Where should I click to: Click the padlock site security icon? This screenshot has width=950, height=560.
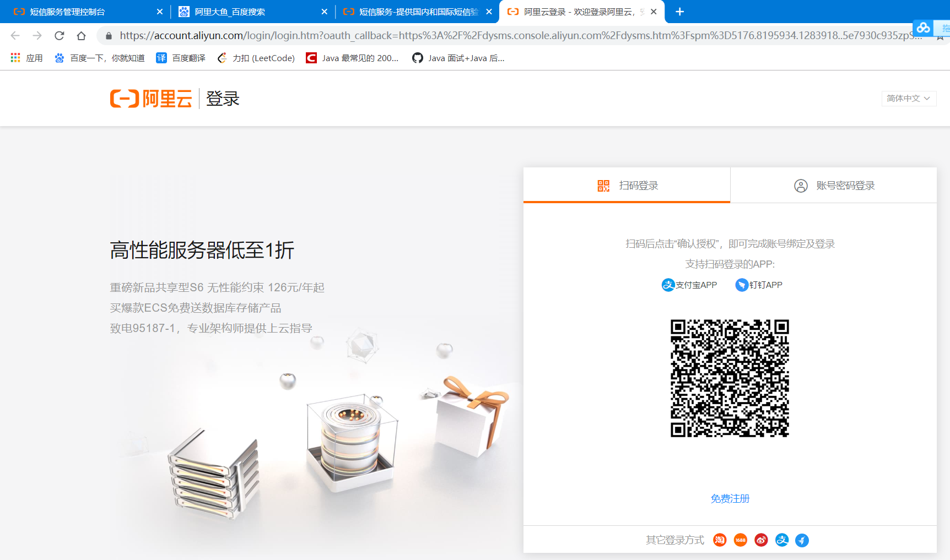109,36
